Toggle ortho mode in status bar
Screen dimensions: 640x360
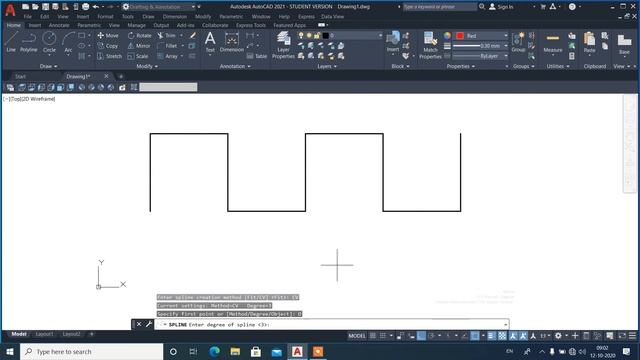click(421, 336)
